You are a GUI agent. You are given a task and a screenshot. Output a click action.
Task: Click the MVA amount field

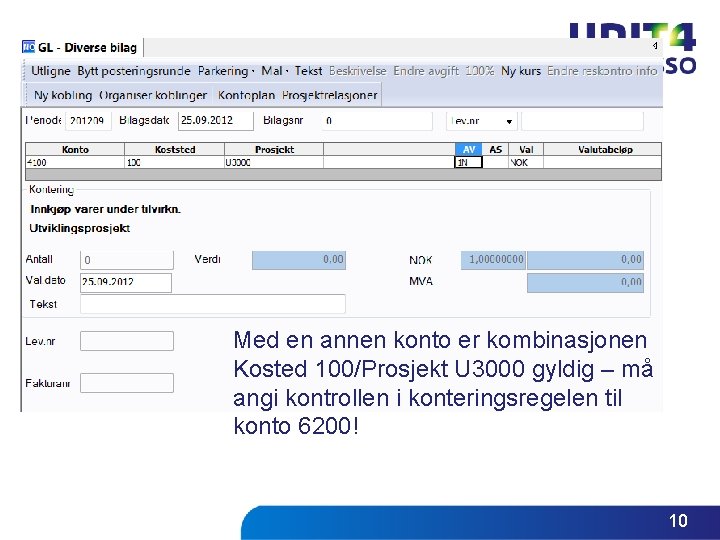tap(585, 283)
